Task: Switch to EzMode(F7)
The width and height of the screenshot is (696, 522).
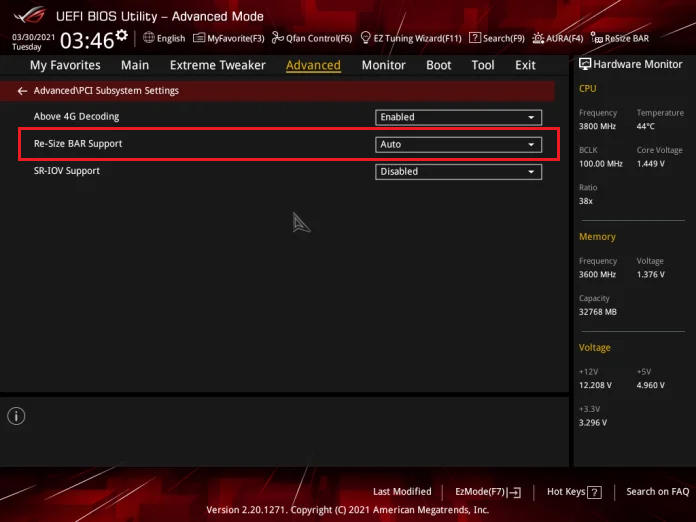Action: [x=488, y=492]
